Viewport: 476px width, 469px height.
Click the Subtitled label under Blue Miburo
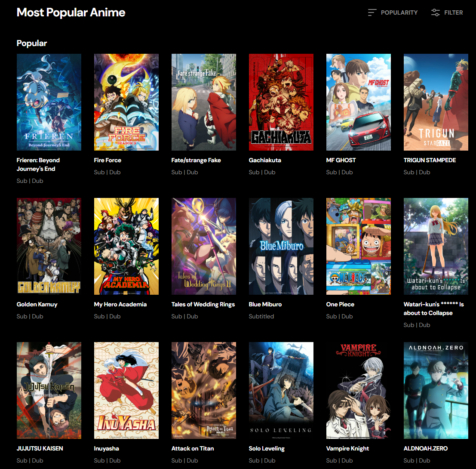(261, 317)
